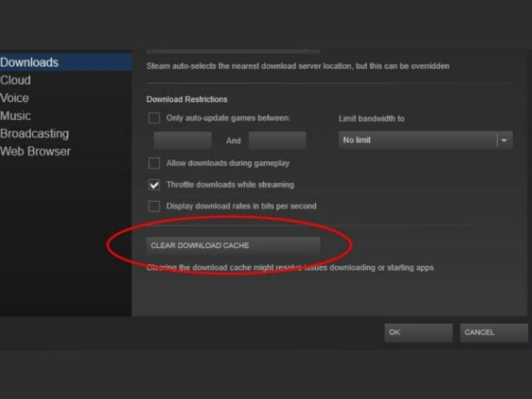
Task: Open the Limit bandwidth No limit dropdown
Action: point(425,140)
